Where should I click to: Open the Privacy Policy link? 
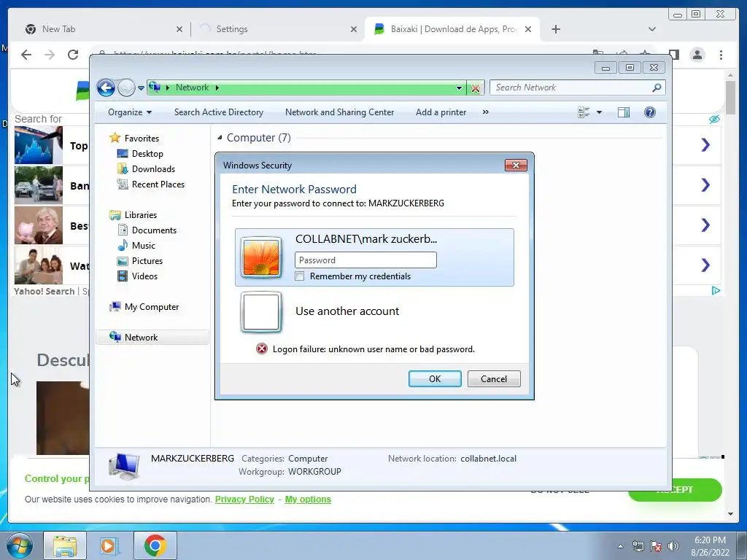coord(244,499)
